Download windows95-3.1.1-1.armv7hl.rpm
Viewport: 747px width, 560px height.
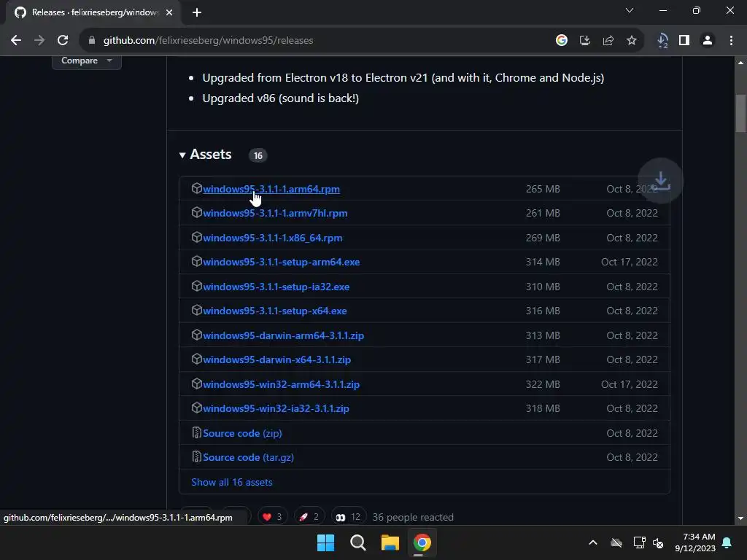coord(275,214)
